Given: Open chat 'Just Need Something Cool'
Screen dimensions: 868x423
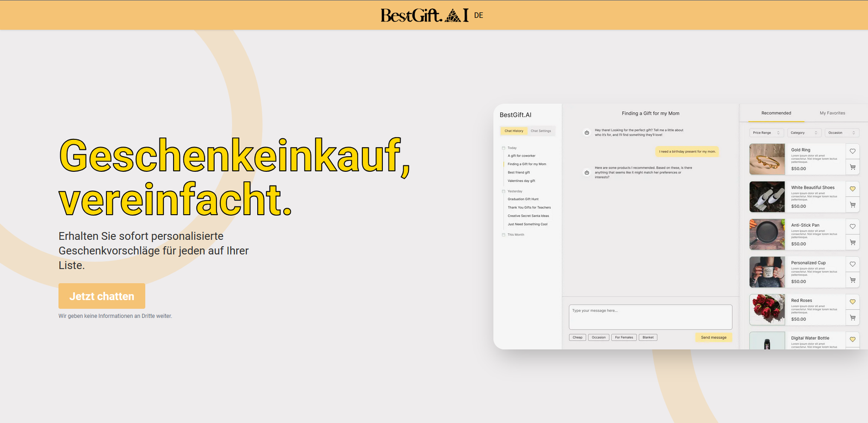Looking at the screenshot, I should [x=527, y=224].
